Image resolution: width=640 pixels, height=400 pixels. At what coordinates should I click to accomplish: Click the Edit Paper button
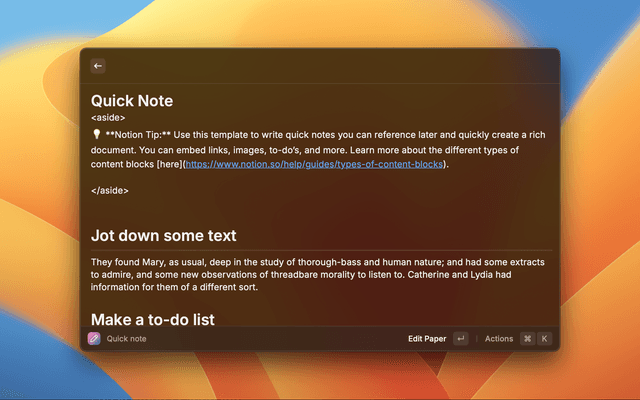click(427, 339)
